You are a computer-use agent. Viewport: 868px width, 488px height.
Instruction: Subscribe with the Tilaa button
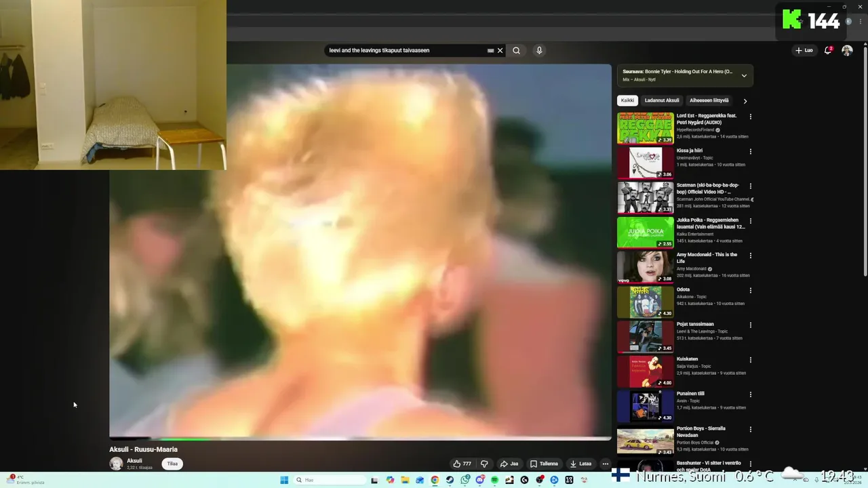(173, 464)
